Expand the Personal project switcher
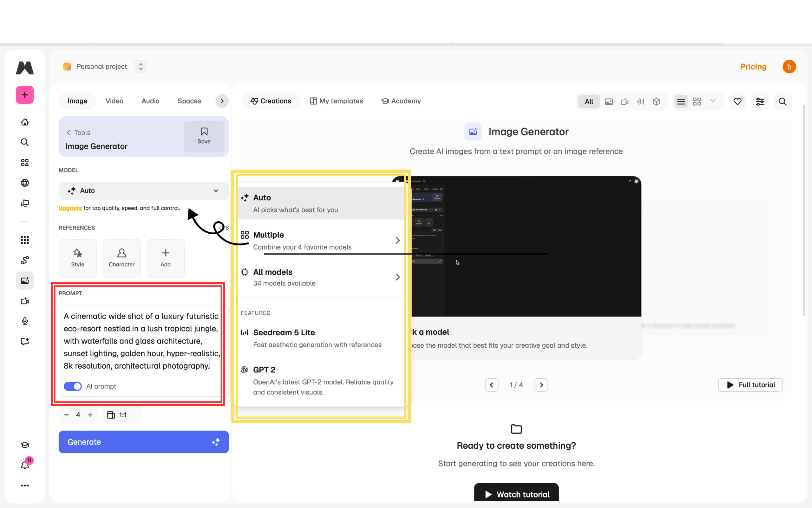Viewport: 812px width, 508px height. pyautogui.click(x=141, y=67)
